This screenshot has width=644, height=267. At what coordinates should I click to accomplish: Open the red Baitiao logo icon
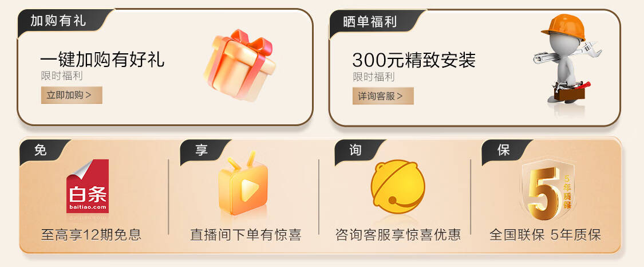tap(88, 186)
